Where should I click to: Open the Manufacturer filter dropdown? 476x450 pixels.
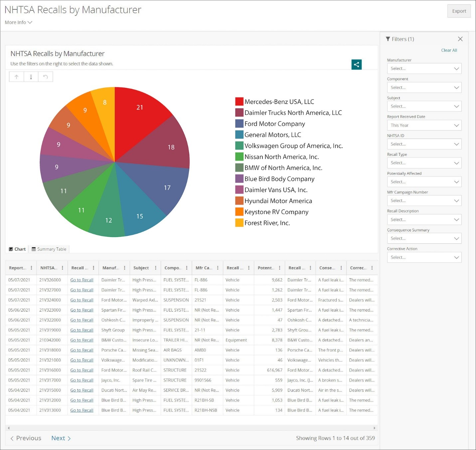pyautogui.click(x=424, y=69)
